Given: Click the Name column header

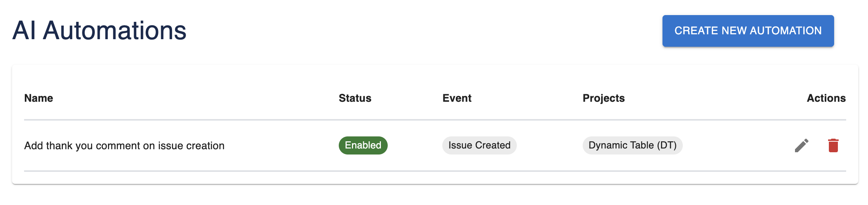Looking at the screenshot, I should click(x=38, y=98).
